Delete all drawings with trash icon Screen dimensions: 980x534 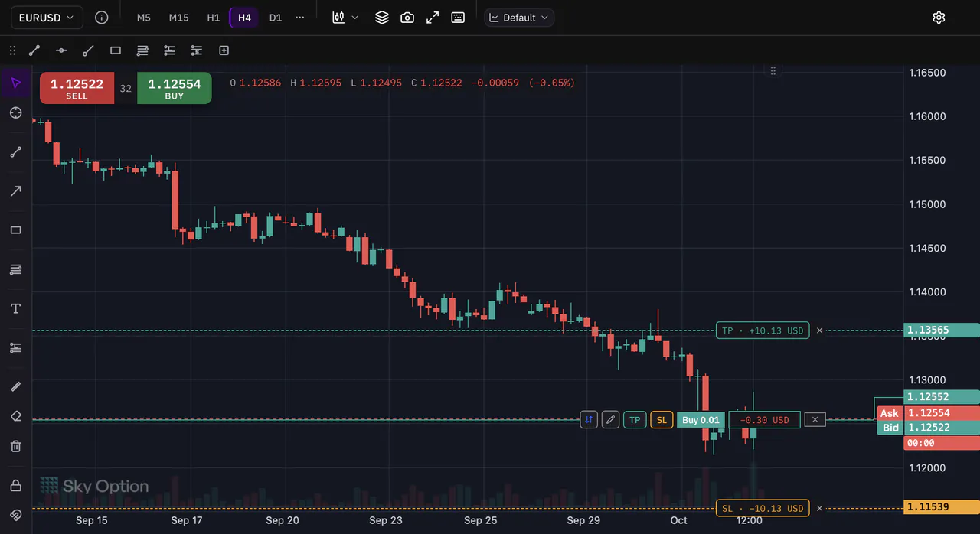[x=16, y=446]
